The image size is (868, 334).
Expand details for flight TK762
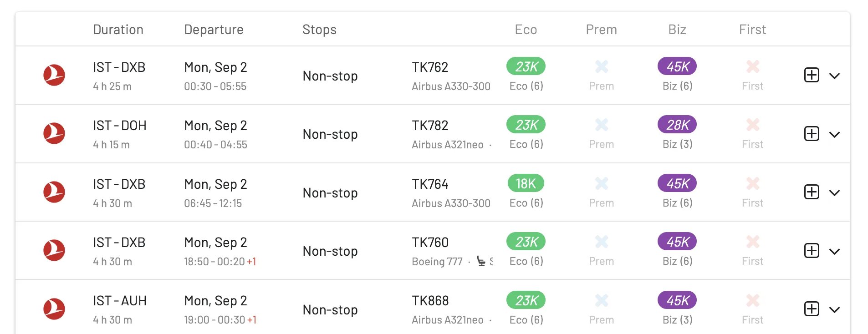coord(834,76)
